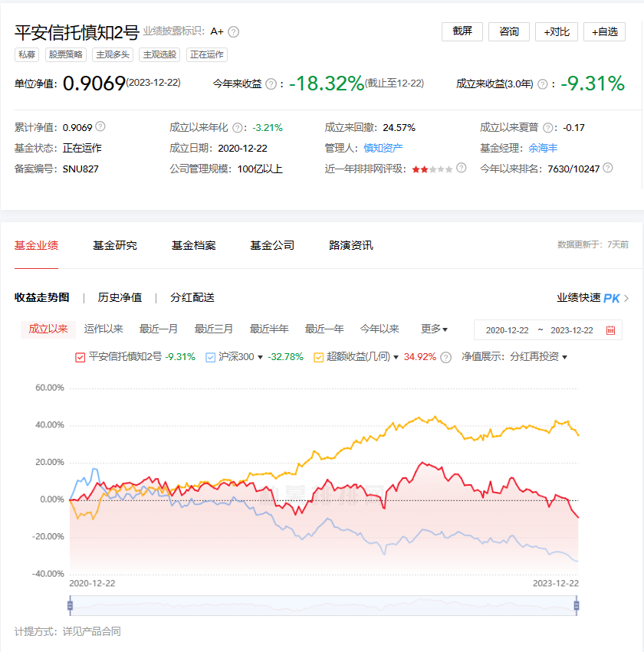Toggle 平安信托慎知2号 series checkbox
The height and width of the screenshot is (652, 644).
pyautogui.click(x=80, y=357)
